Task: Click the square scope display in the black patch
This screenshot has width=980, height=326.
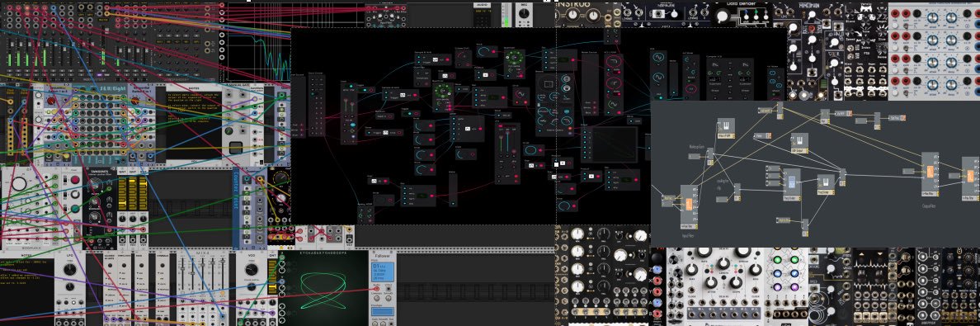Action: point(615,144)
